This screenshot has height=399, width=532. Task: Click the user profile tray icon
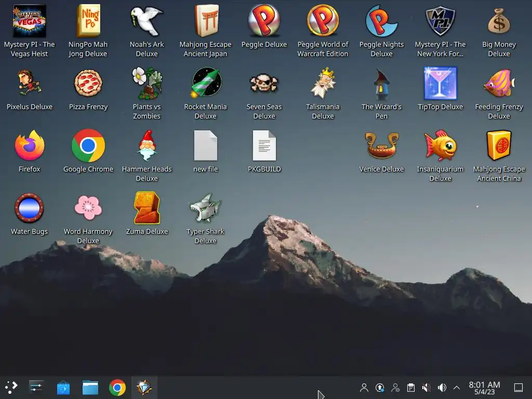[364, 388]
